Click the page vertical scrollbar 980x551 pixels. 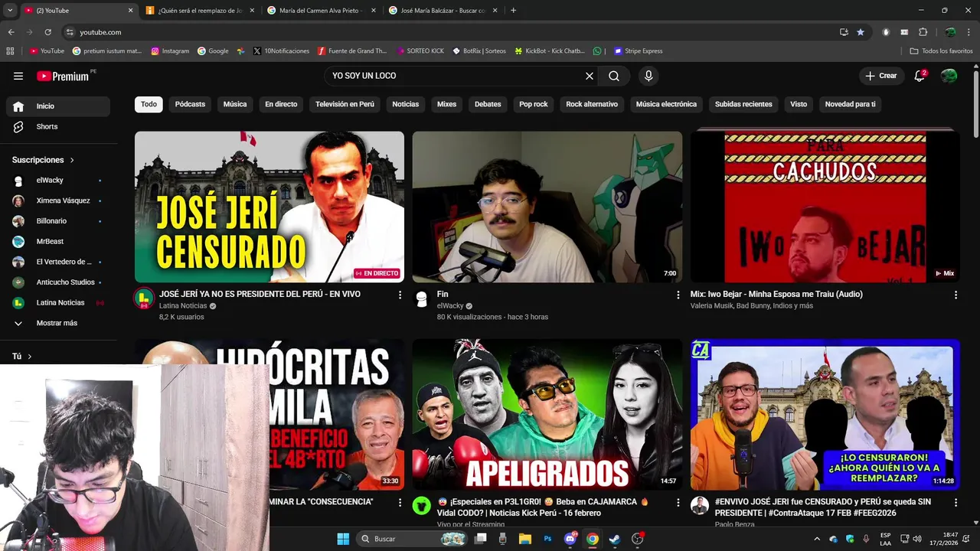(x=975, y=103)
